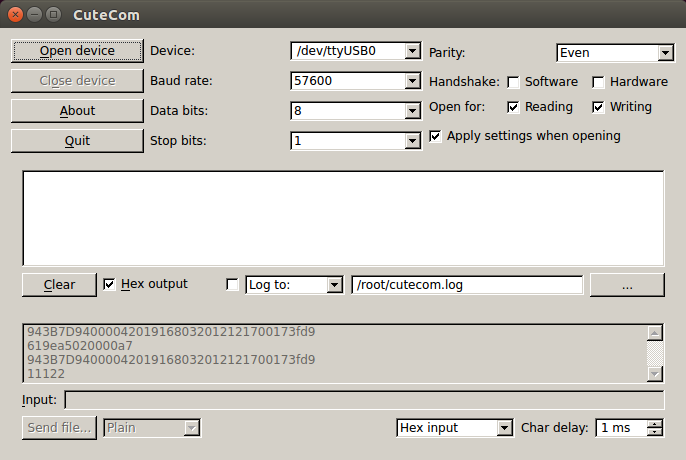Click the history scrollbar down arrow
Image resolution: width=686 pixels, height=460 pixels.
pyautogui.click(x=654, y=374)
